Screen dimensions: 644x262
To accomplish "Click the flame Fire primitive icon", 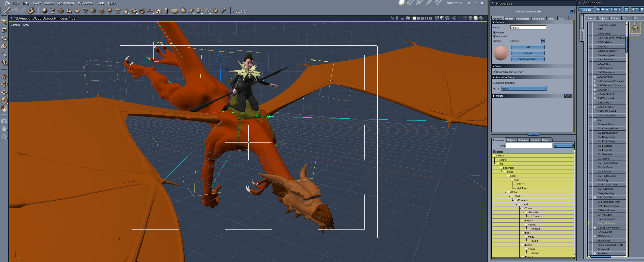I will click(x=126, y=11).
